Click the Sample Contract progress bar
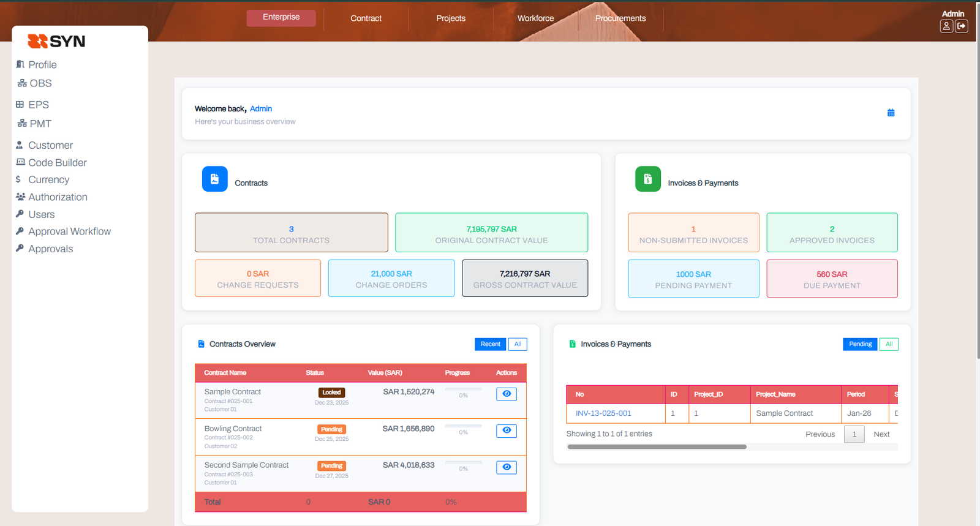Viewport: 980px width, 526px height. [x=463, y=389]
